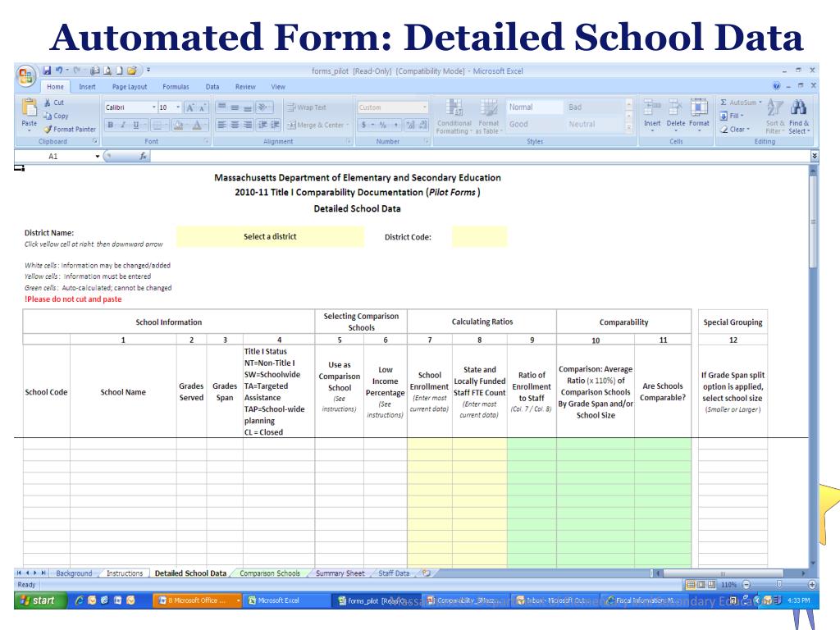Toggle Bold formatting
Image resolution: width=840 pixels, height=630 pixels.
(111, 125)
